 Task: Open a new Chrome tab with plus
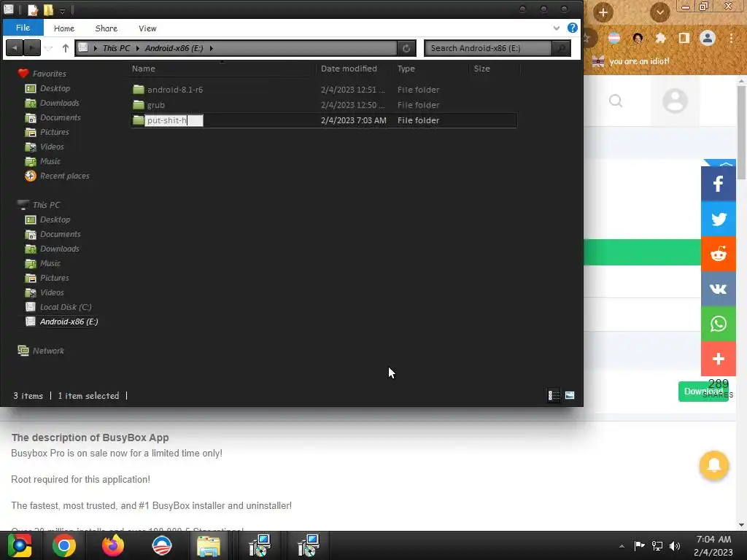coord(603,12)
